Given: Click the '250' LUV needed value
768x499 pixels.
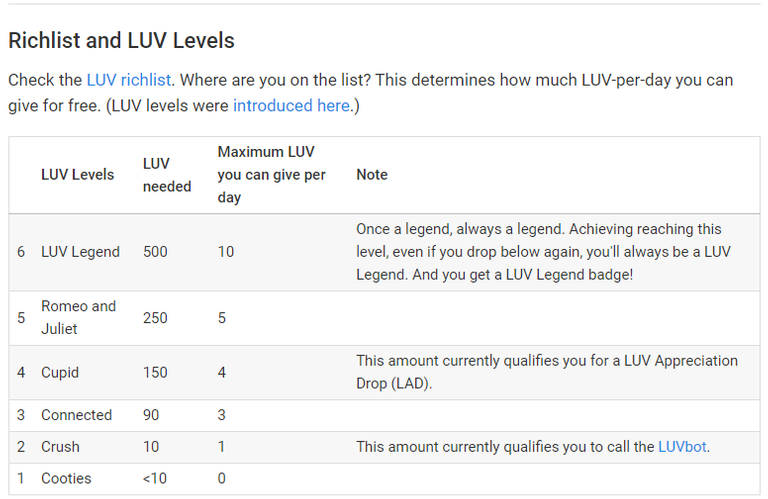Looking at the screenshot, I should [155, 318].
